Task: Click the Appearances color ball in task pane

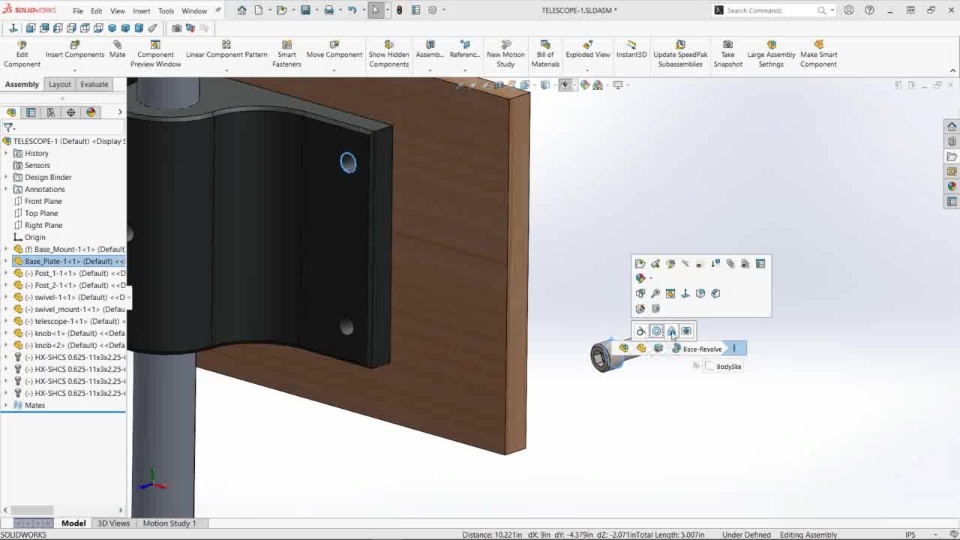Action: coord(951,186)
